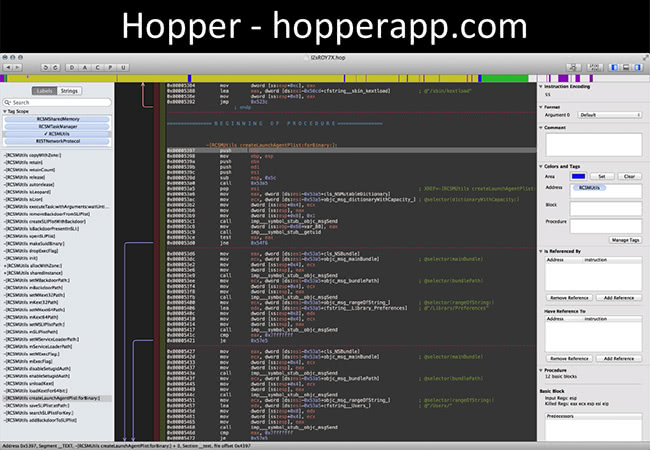The height and width of the screenshot is (450, 650).
Task: Mark as procedure with the P button
Action: pyautogui.click(x=110, y=67)
